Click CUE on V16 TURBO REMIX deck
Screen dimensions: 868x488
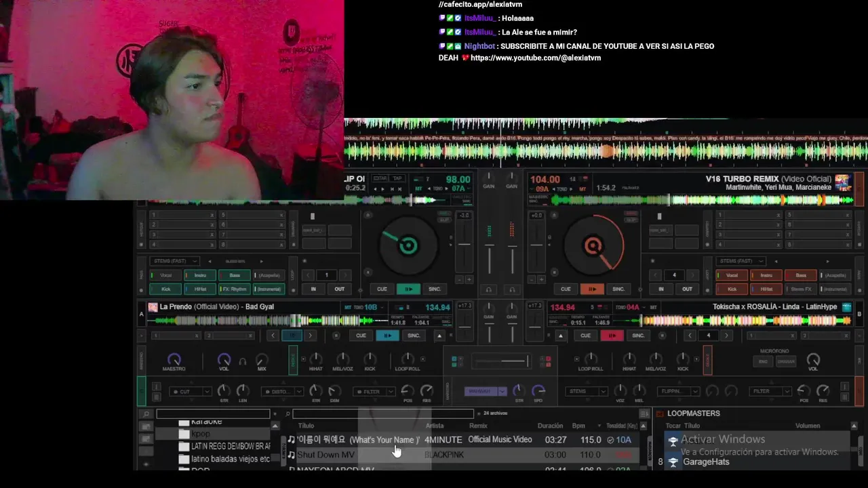(566, 289)
